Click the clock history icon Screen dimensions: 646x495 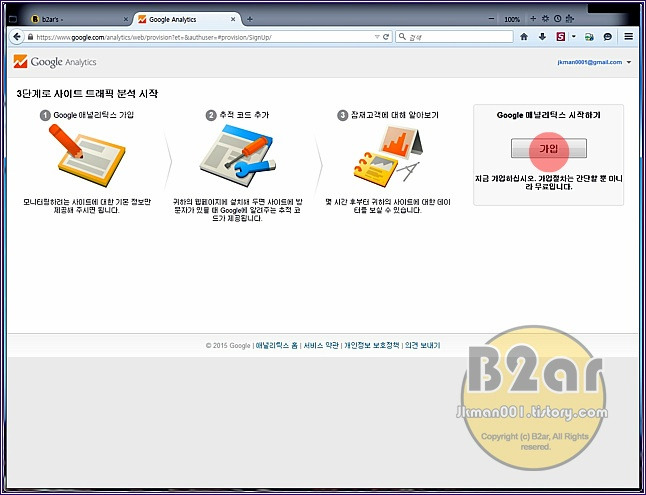[557, 19]
